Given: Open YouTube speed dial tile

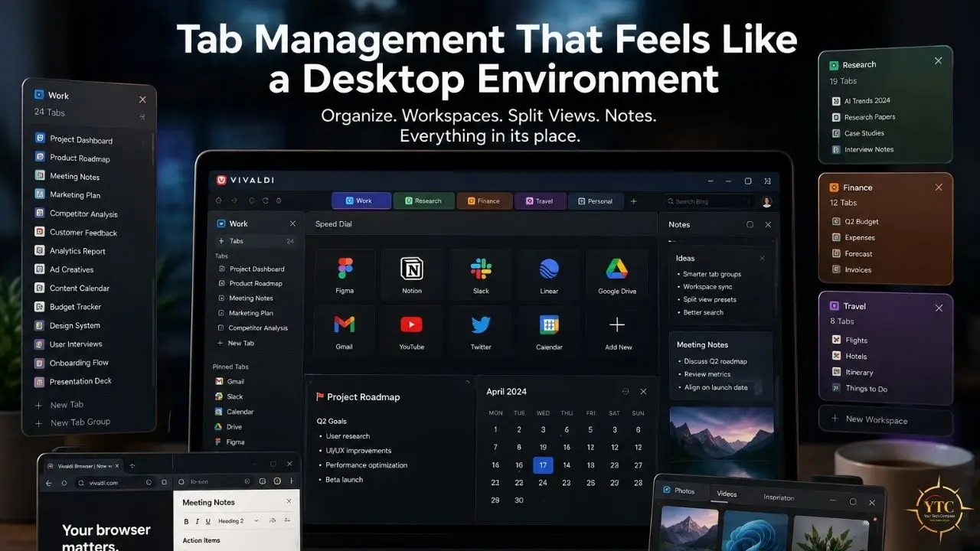Looking at the screenshot, I should point(412,331).
